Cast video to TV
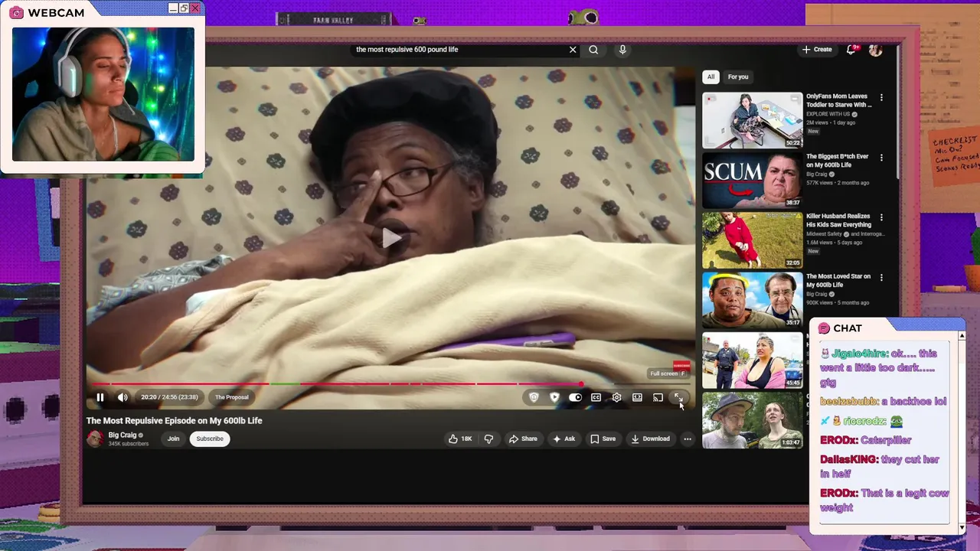980x551 pixels. tap(658, 397)
